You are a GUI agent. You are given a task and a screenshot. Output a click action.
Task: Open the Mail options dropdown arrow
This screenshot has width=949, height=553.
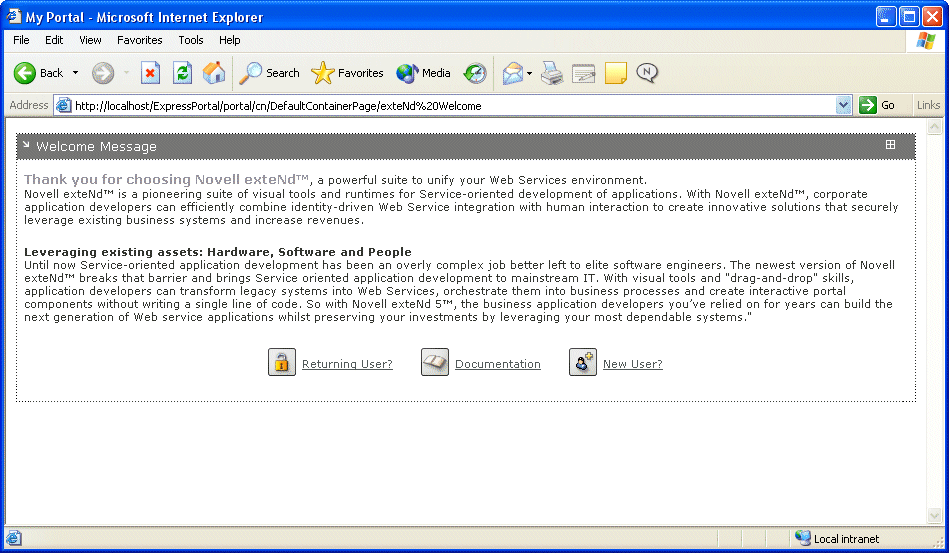pyautogui.click(x=530, y=73)
